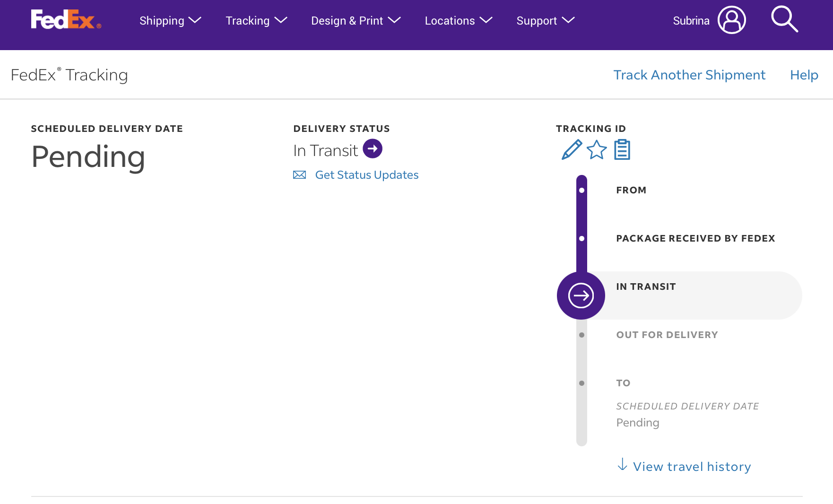Image resolution: width=833 pixels, height=504 pixels.
Task: Click the IN TRANSIT step label
Action: click(x=646, y=287)
